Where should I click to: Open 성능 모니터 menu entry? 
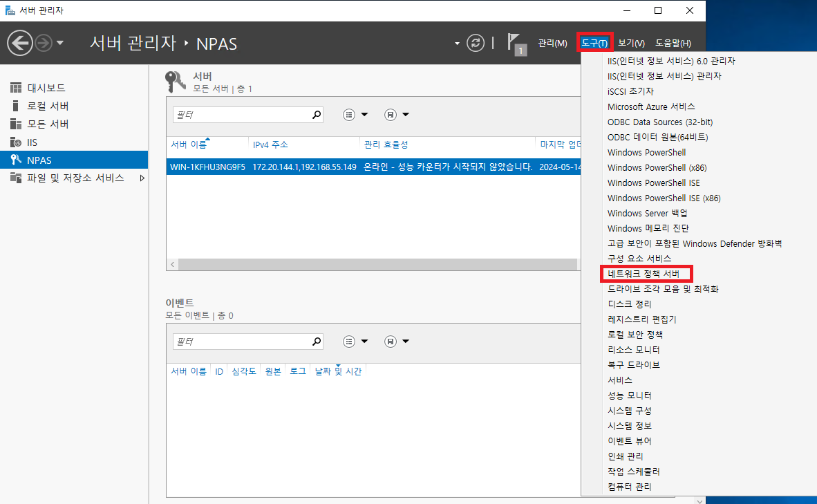[630, 395]
